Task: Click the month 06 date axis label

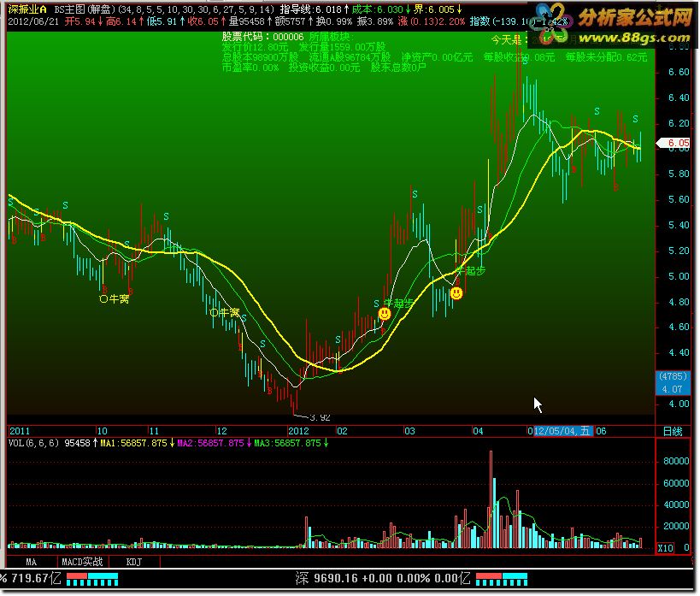Action: click(x=601, y=431)
